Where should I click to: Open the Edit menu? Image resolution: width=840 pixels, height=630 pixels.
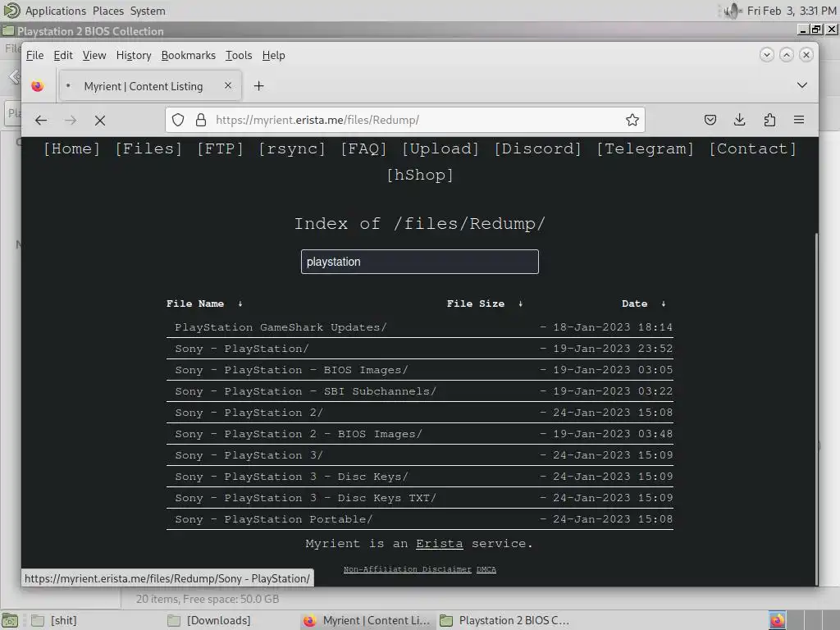click(x=62, y=55)
